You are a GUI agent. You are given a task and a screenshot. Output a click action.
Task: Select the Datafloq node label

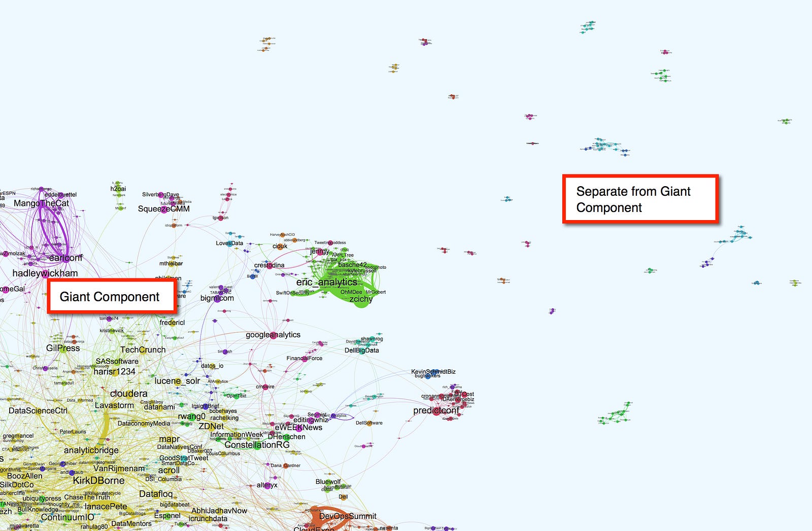[x=156, y=494]
